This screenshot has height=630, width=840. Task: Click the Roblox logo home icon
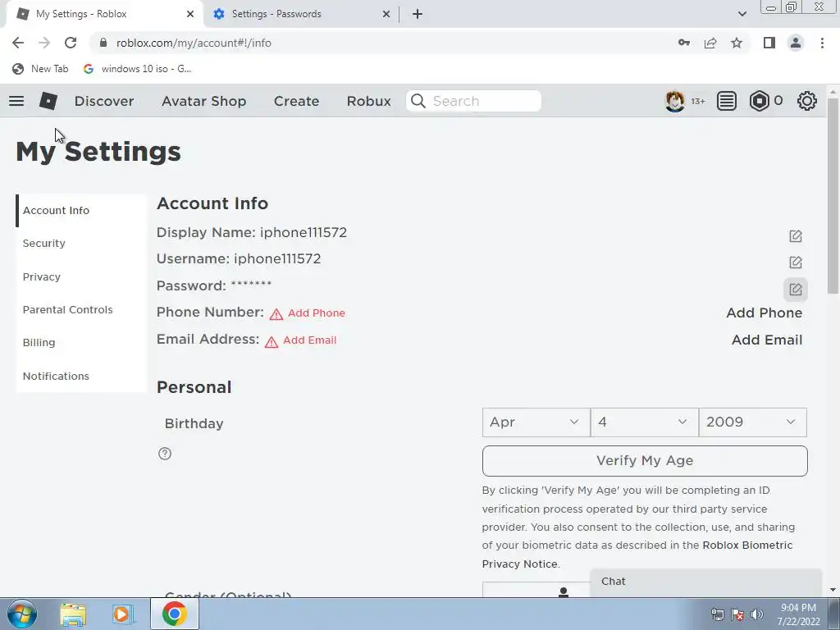click(x=48, y=101)
